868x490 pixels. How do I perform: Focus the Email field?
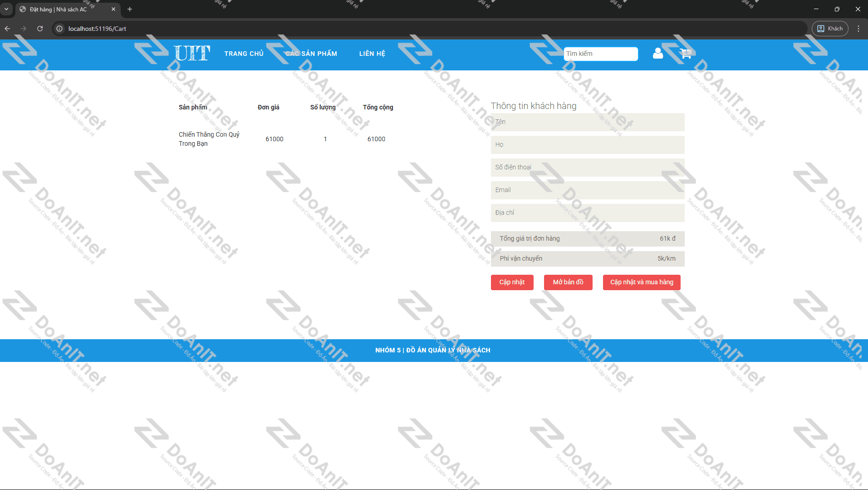coord(588,190)
